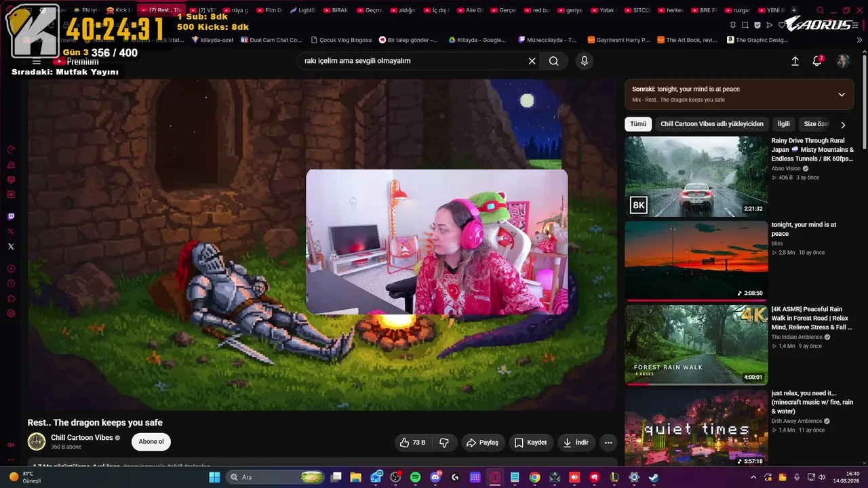
Task: Open the history clock icon in sidebar
Action: click(11, 283)
